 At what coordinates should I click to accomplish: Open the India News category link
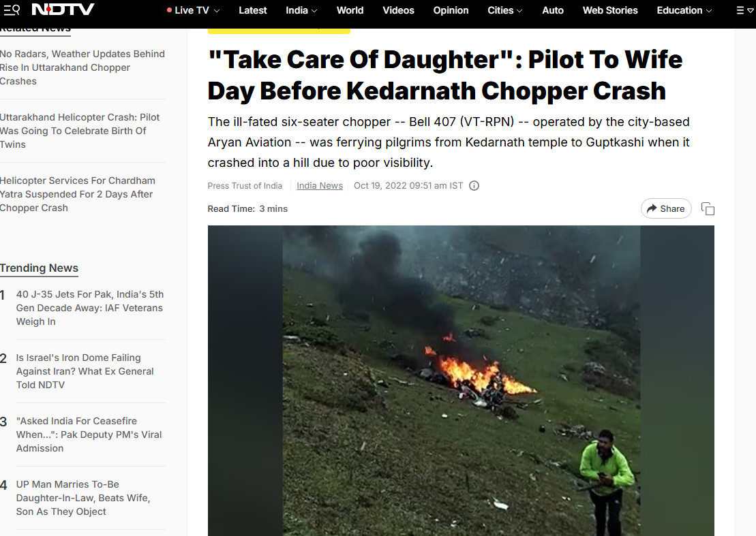coord(320,186)
